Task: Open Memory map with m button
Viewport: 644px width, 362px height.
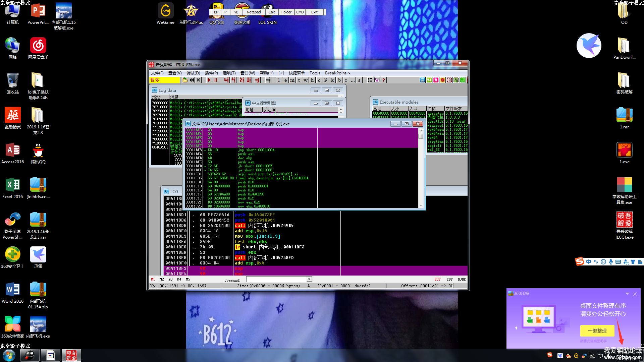Action: click(x=292, y=80)
